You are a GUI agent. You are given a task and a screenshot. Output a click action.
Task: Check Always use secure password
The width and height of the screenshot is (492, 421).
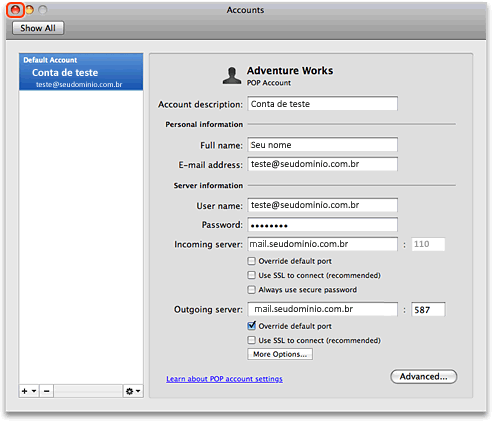point(251,289)
